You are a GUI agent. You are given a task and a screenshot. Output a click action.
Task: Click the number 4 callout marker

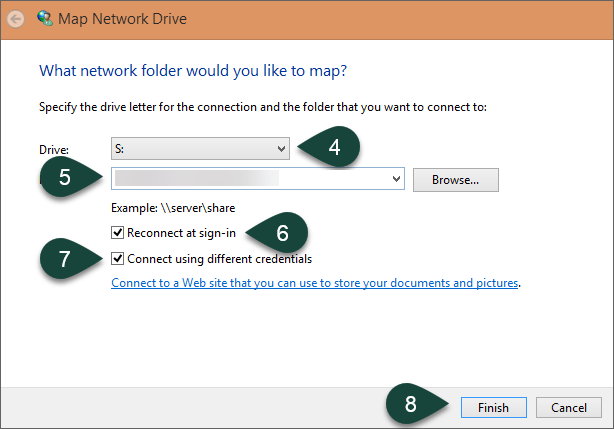point(334,148)
